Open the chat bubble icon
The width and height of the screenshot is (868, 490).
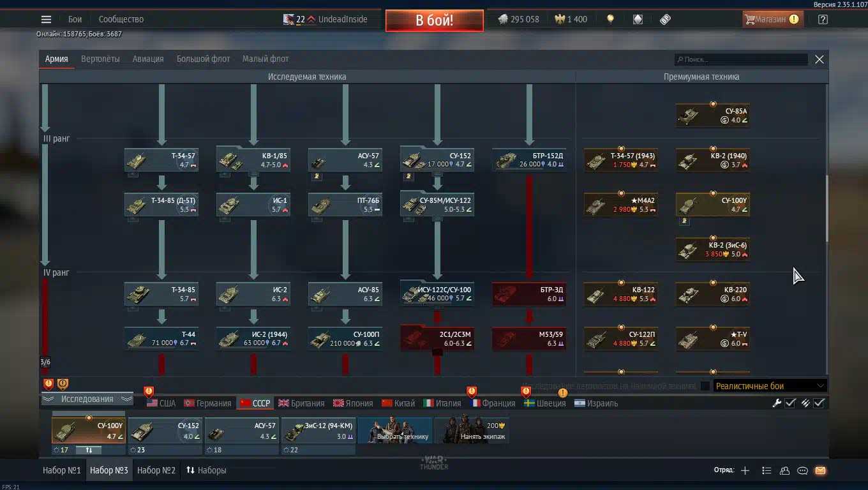point(802,470)
